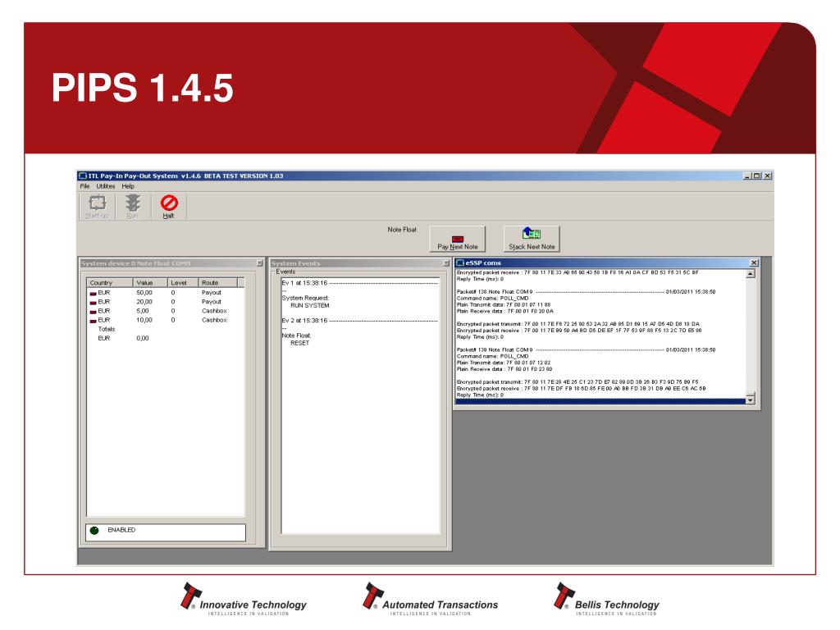Open the File menu

click(x=84, y=186)
